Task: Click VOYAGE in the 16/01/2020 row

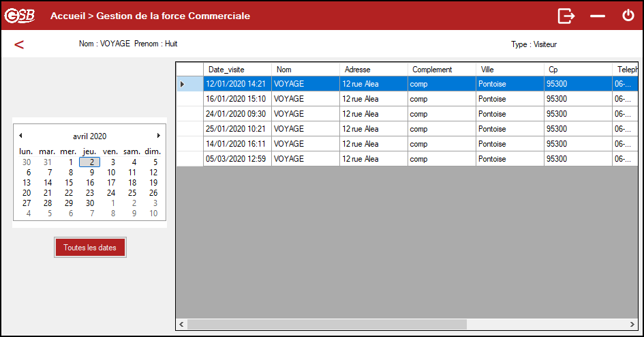Action: (x=305, y=99)
